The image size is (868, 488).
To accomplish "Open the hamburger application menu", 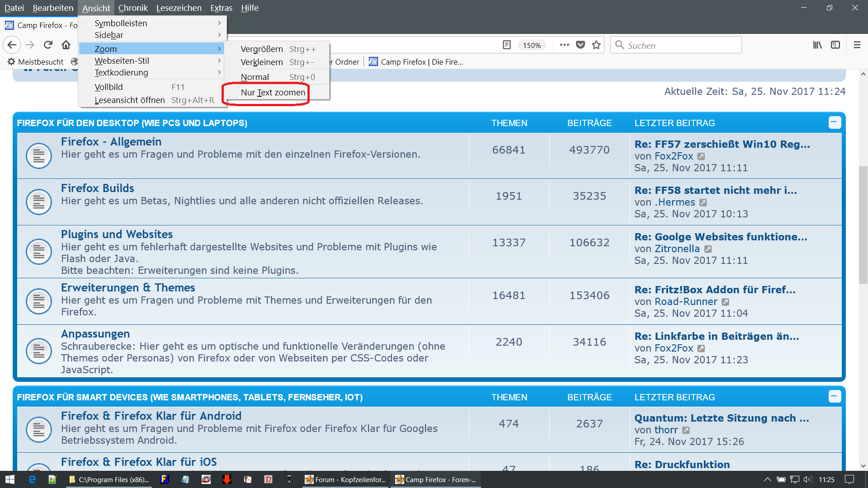I will pyautogui.click(x=857, y=45).
